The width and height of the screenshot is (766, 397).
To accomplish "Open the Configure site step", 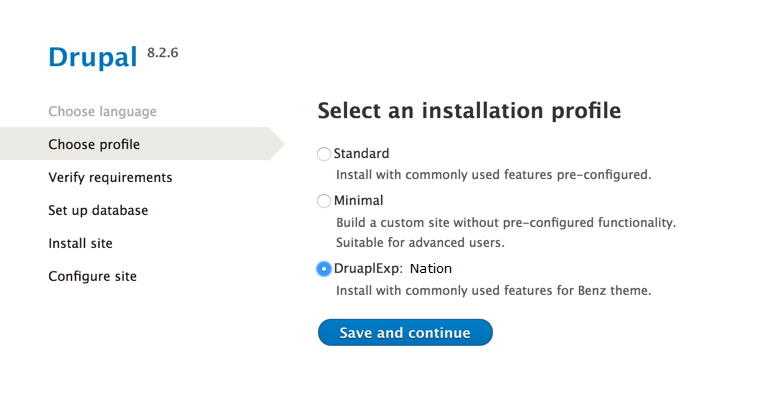I will tap(92, 276).
